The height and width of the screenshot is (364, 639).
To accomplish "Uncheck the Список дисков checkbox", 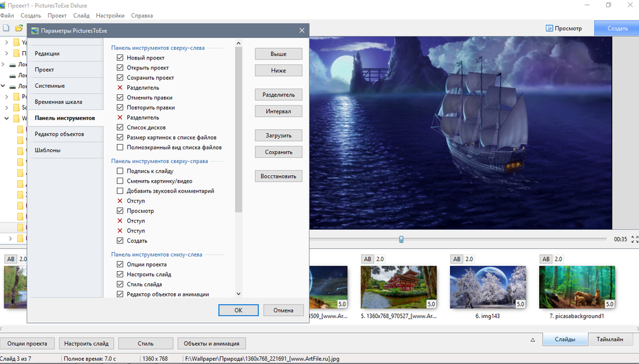I will 120,128.
